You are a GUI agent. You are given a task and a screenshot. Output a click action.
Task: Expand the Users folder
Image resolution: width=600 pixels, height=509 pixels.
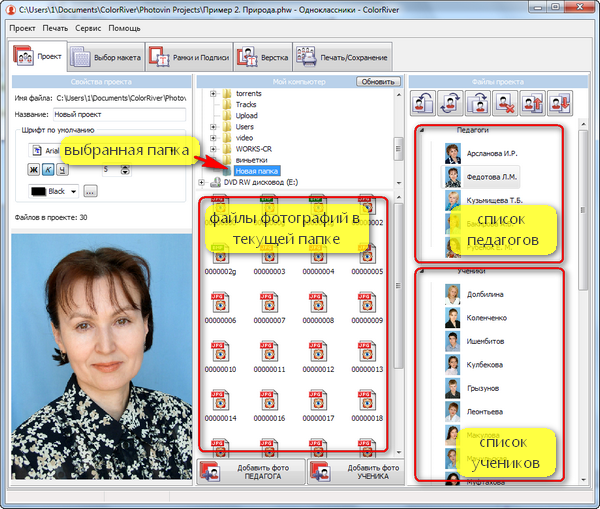[213, 127]
